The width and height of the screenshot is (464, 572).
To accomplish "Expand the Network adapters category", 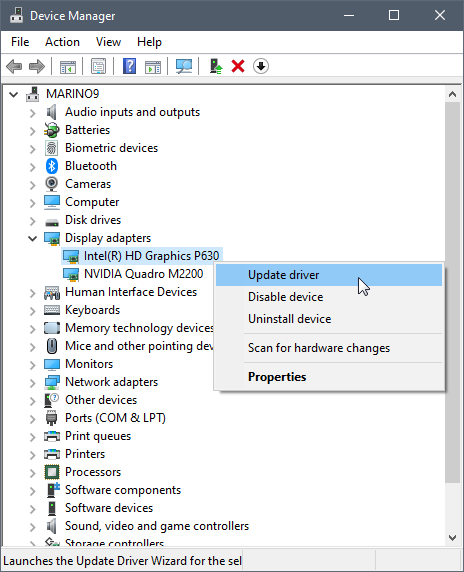I will 32,383.
